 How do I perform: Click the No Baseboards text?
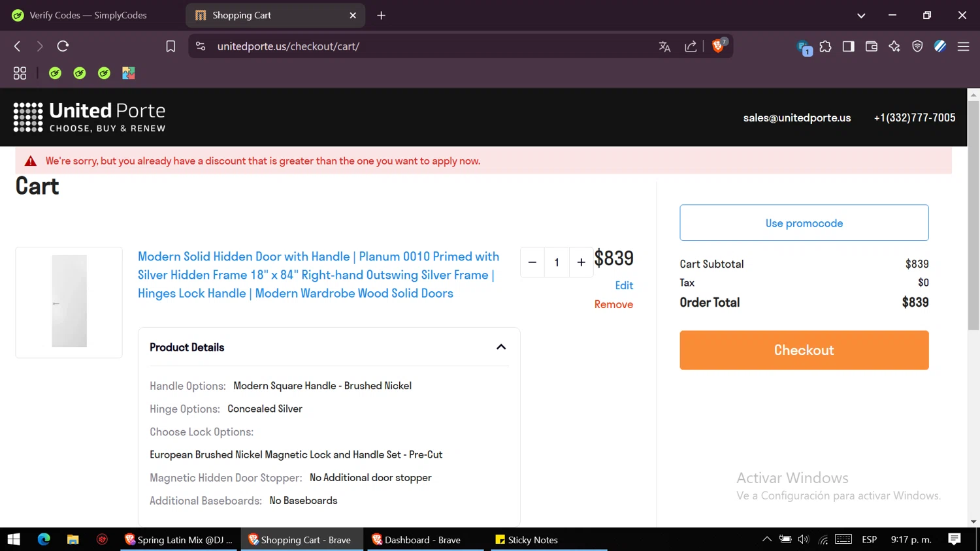(303, 501)
